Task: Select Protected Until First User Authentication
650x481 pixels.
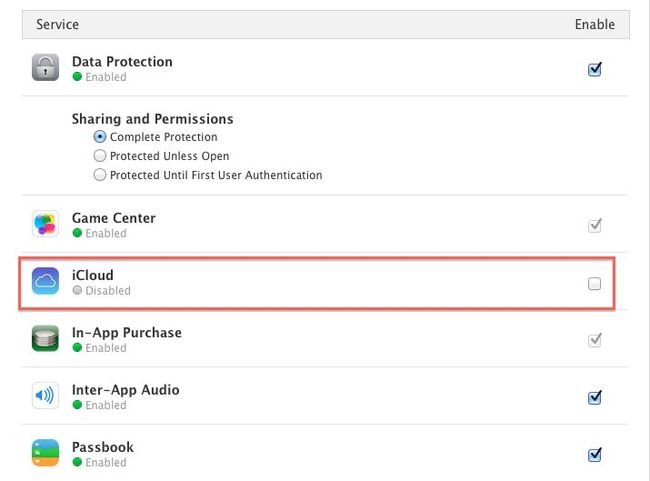Action: tap(99, 175)
